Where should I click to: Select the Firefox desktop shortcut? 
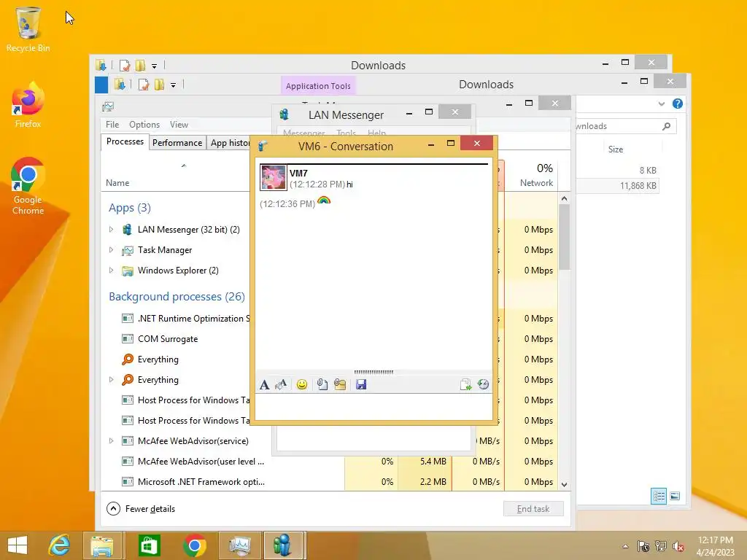pyautogui.click(x=28, y=105)
